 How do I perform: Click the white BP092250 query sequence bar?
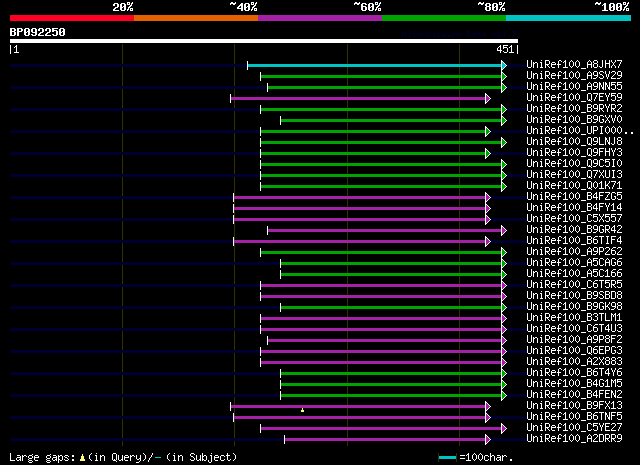pyautogui.click(x=264, y=41)
